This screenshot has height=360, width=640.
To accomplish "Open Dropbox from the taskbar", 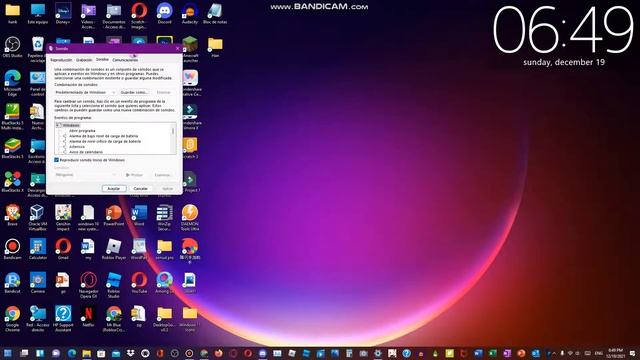I will [x=130, y=353].
